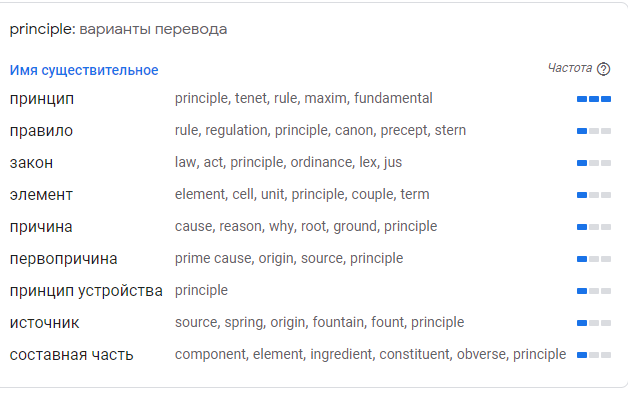The image size is (628, 396).
Task: Click the frequency indicator for составная часть
Action: [594, 355]
